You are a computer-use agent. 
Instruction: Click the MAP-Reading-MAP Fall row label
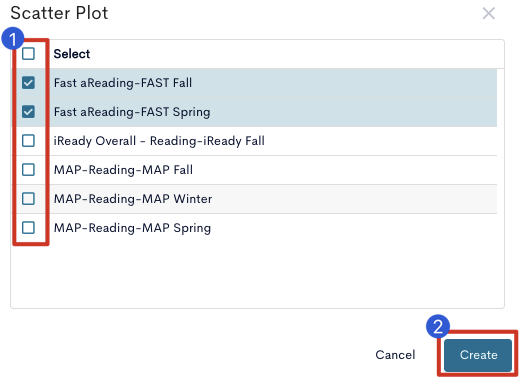tap(123, 170)
